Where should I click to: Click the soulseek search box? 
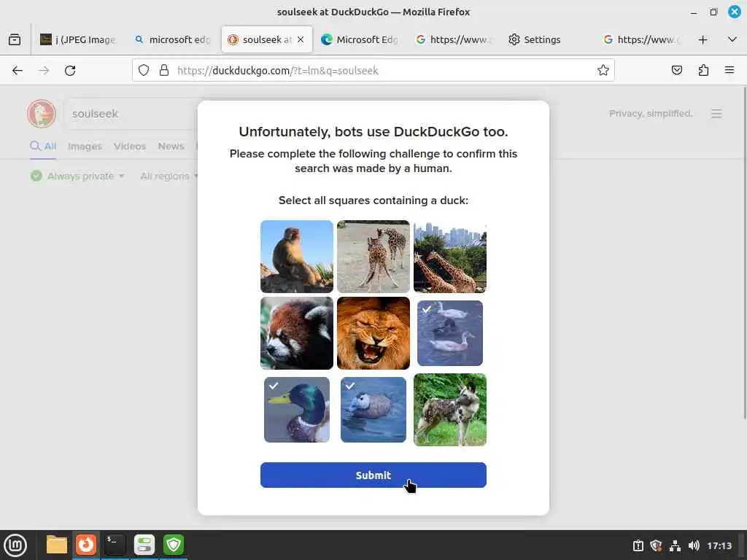tap(131, 114)
